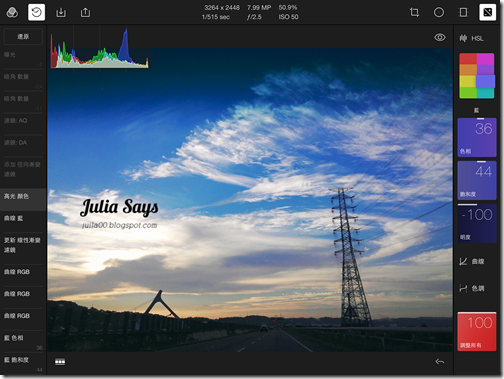Toggle the eye icon to view original photo
The width and height of the screenshot is (504, 379).
440,37
